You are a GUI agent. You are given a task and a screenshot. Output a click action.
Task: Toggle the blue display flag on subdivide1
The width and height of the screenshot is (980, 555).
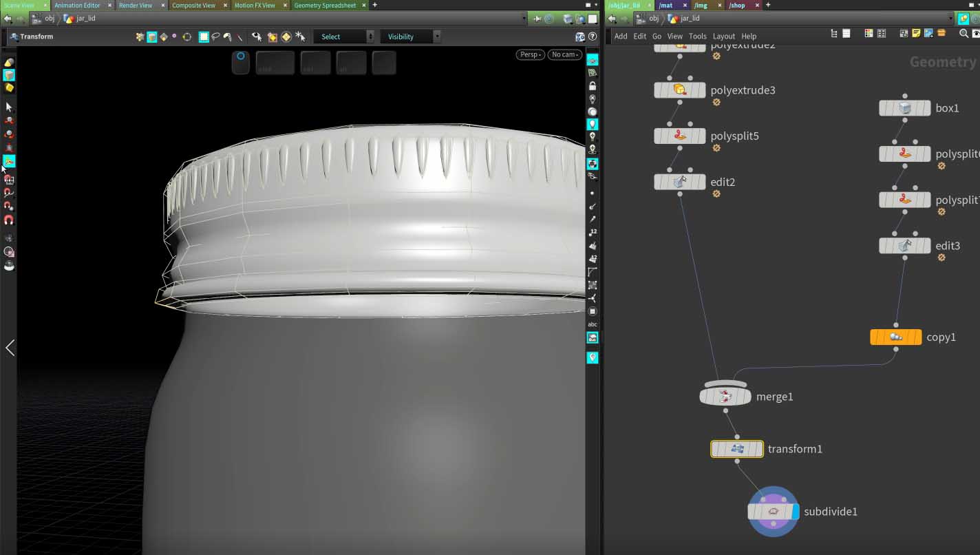(x=796, y=512)
